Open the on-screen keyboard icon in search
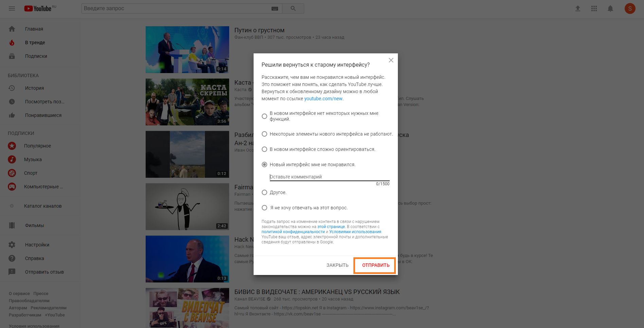Screen dimensions: 644x328 pos(275,8)
